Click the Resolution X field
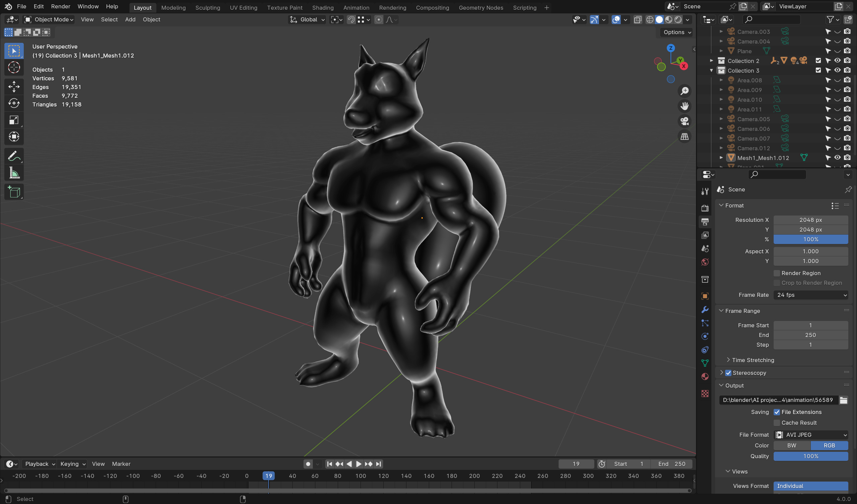Viewport: 857px width, 504px height. [x=811, y=220]
